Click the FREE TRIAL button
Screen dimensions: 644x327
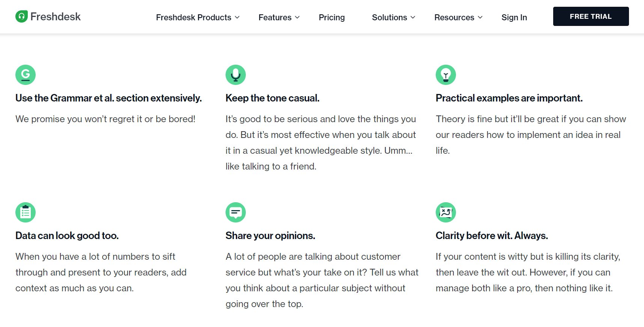tap(591, 16)
